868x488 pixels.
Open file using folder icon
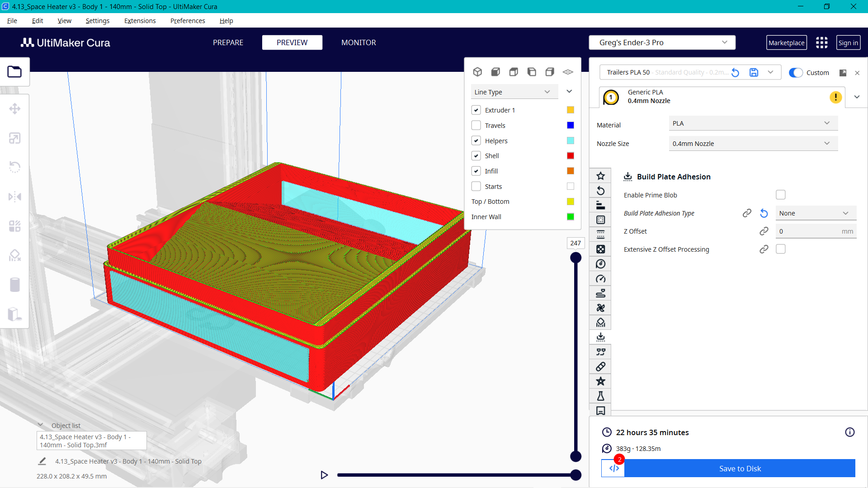point(14,72)
